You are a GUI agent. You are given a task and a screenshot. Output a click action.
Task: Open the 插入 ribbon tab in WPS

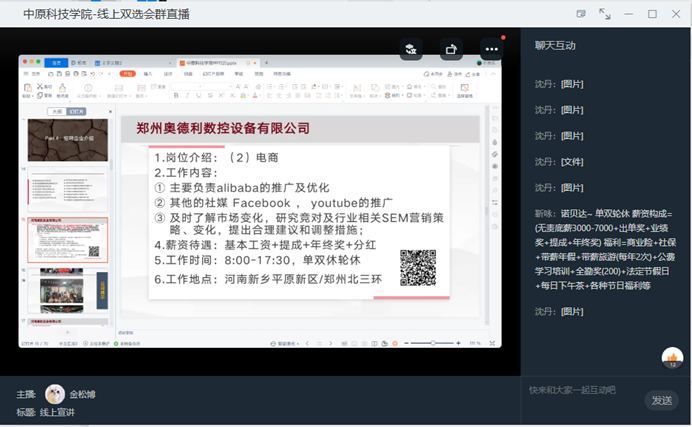(148, 74)
